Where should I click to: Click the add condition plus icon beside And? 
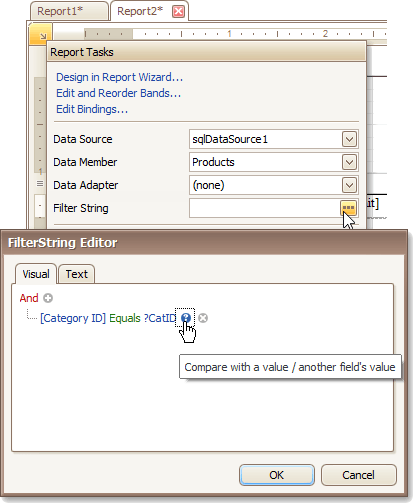(x=48, y=298)
